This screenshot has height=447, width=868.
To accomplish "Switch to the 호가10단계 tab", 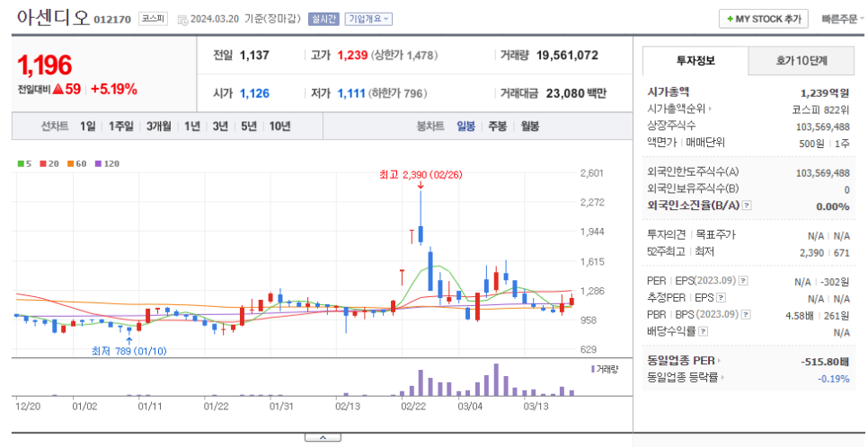I will pos(802,61).
